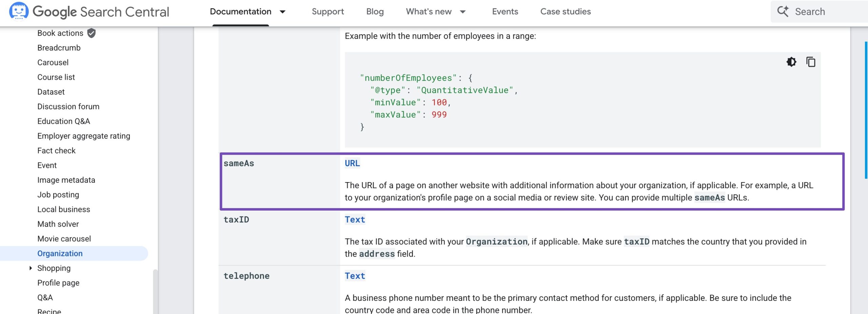Open Carousel in the sidebar

click(53, 62)
